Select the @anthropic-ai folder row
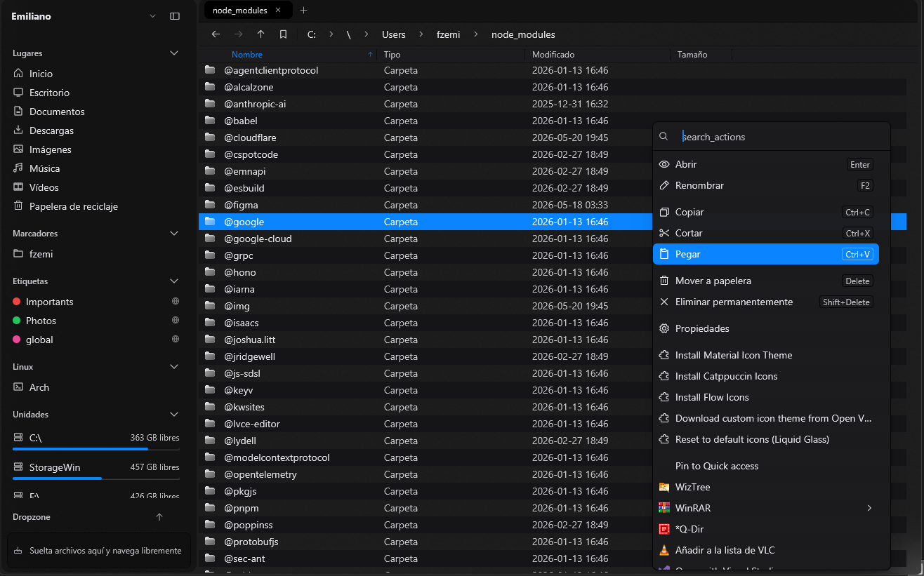924x576 pixels. [553, 104]
